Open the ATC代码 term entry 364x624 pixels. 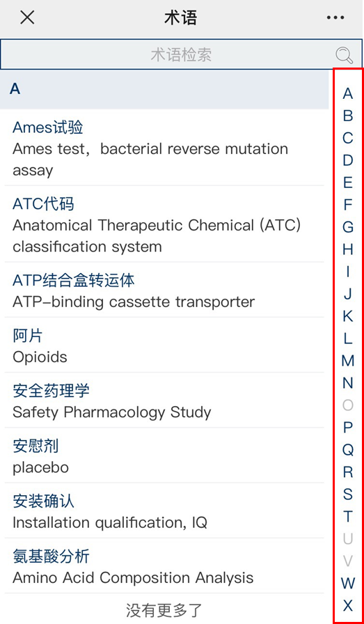[164, 225]
